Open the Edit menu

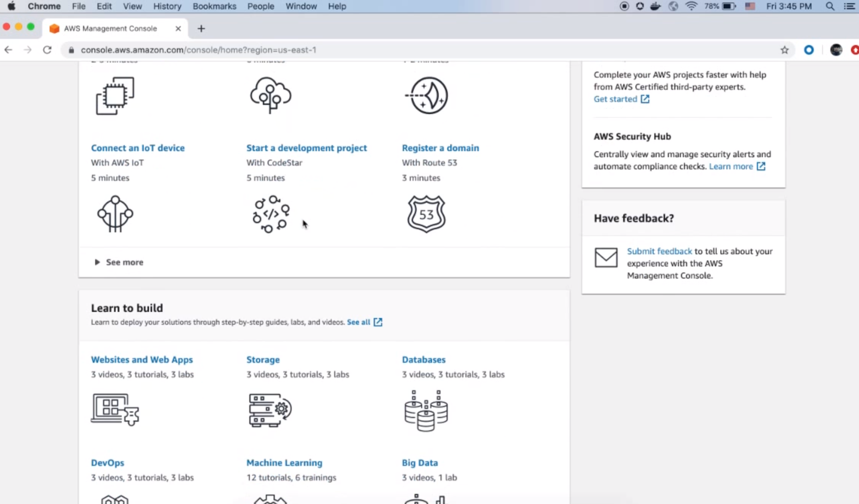[104, 7]
